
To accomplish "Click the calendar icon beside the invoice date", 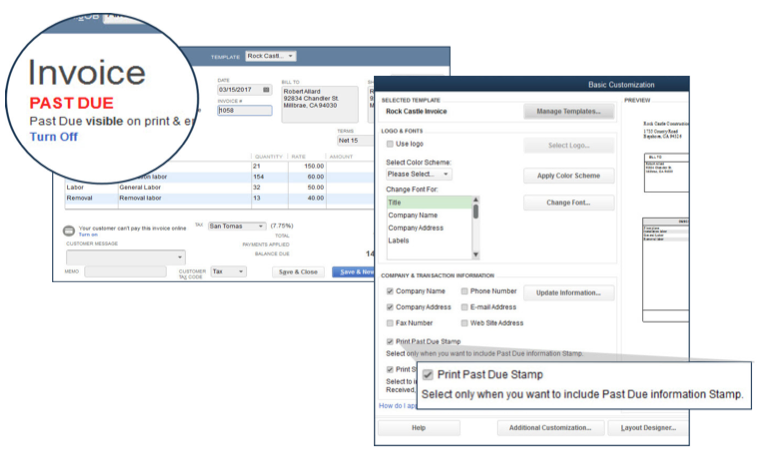I will tap(266, 90).
